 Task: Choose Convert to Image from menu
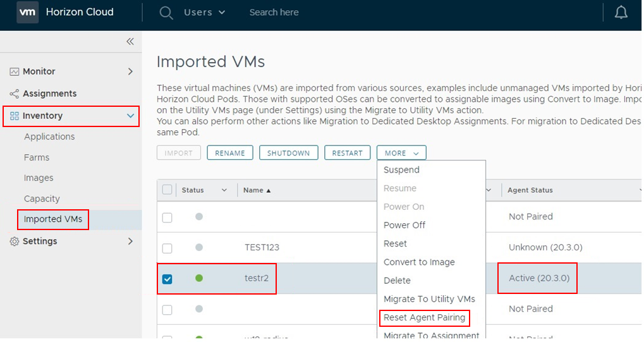pos(419,262)
